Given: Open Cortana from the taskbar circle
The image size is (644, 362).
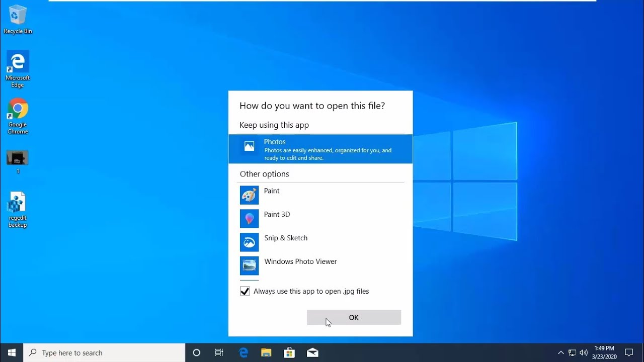Looking at the screenshot, I should coord(197,352).
